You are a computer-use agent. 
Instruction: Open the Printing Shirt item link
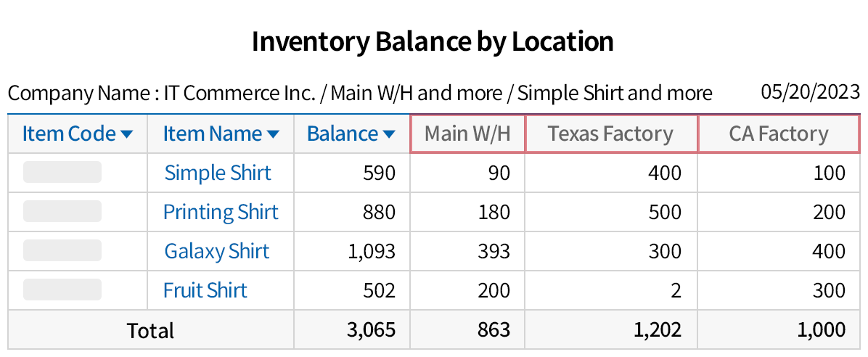point(221,212)
